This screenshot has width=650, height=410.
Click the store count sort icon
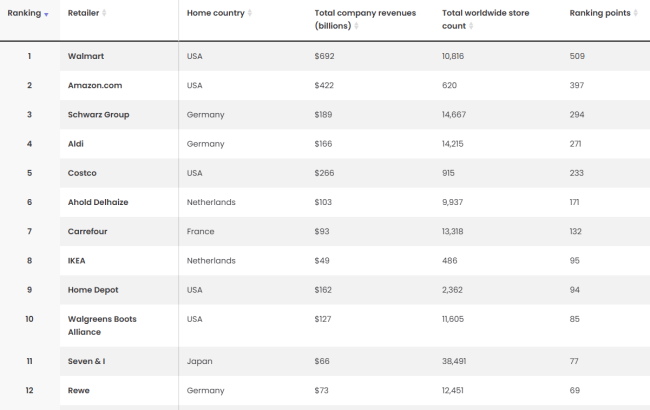coord(471,26)
